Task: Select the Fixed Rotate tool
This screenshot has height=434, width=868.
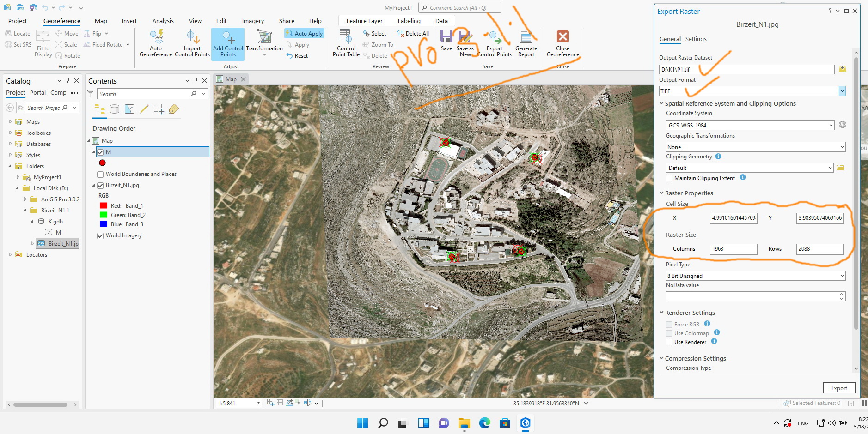Action: [106, 44]
